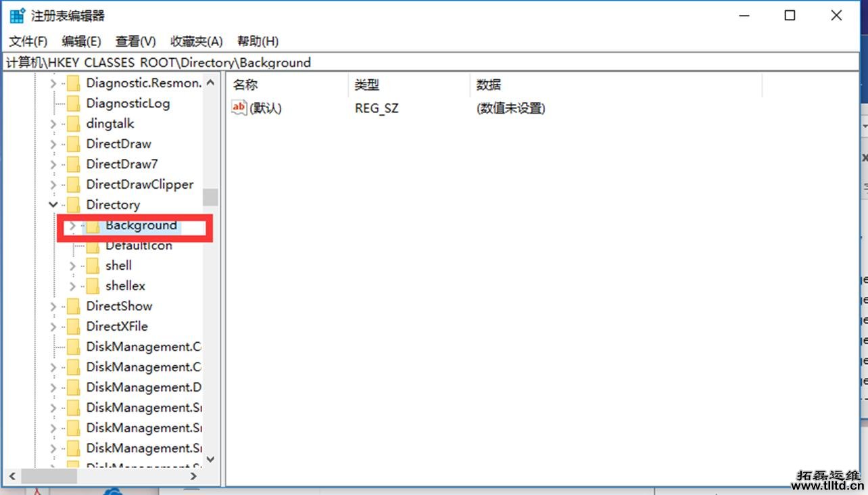
Task: Click the tree pane scrollbar down arrow
Action: (x=212, y=459)
